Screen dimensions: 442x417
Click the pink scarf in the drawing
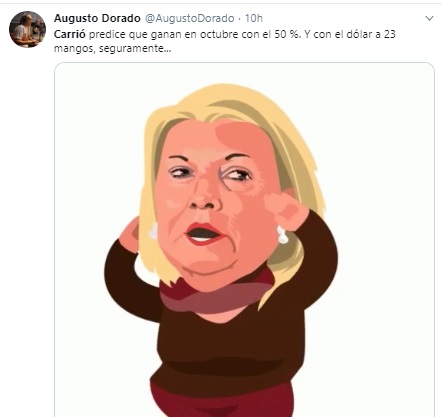coord(217,293)
